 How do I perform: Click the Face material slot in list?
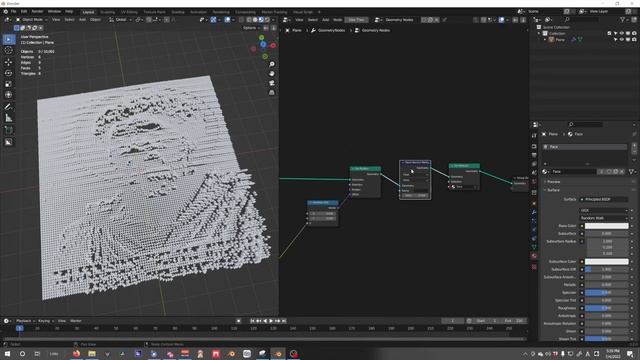point(585,147)
